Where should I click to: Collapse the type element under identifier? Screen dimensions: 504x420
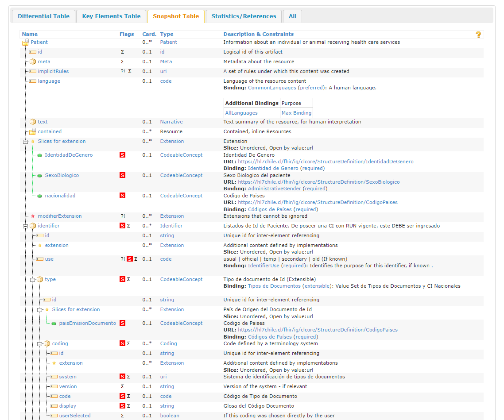click(x=32, y=280)
